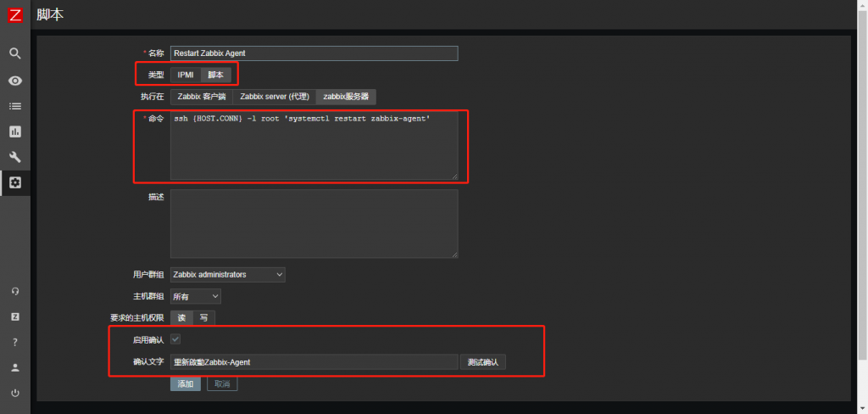This screenshot has height=414, width=868.
Task: Open the Inventory list icon menu
Action: 15,106
